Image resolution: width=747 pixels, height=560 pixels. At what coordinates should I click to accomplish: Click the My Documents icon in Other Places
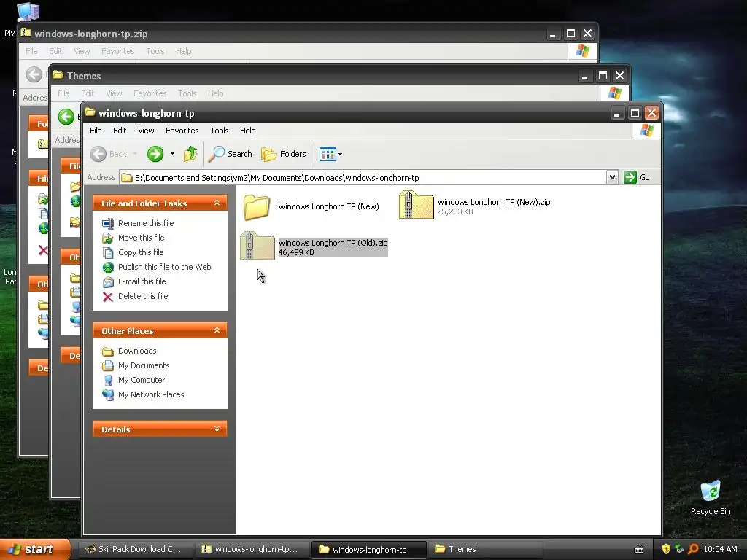tap(108, 366)
